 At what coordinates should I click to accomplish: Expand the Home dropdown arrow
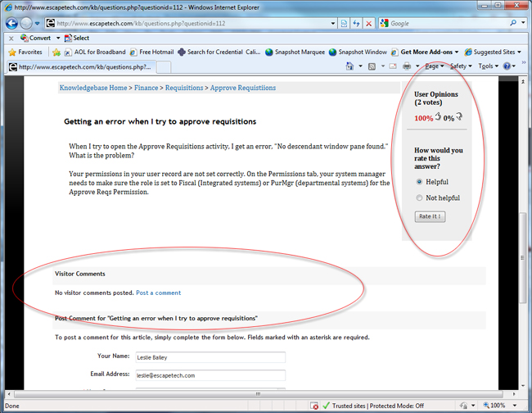click(360, 66)
